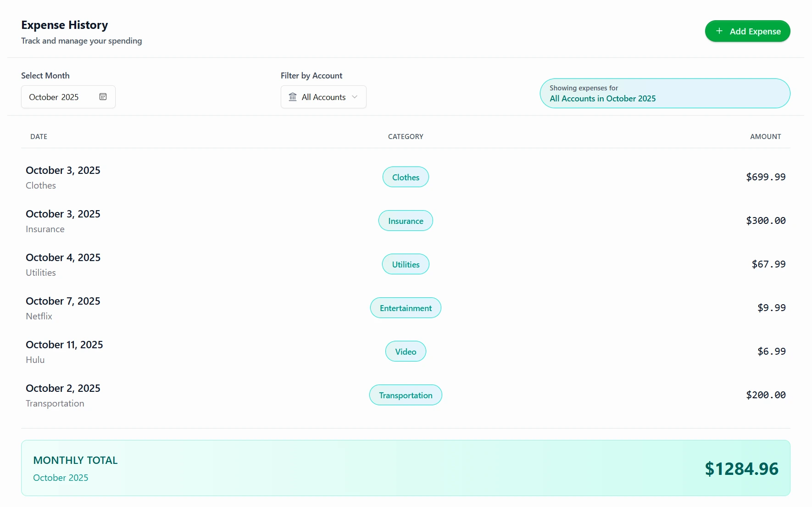Screen dimensions: 812x507
Task: Open the calendar icon in Select Month
Action: [x=103, y=97]
